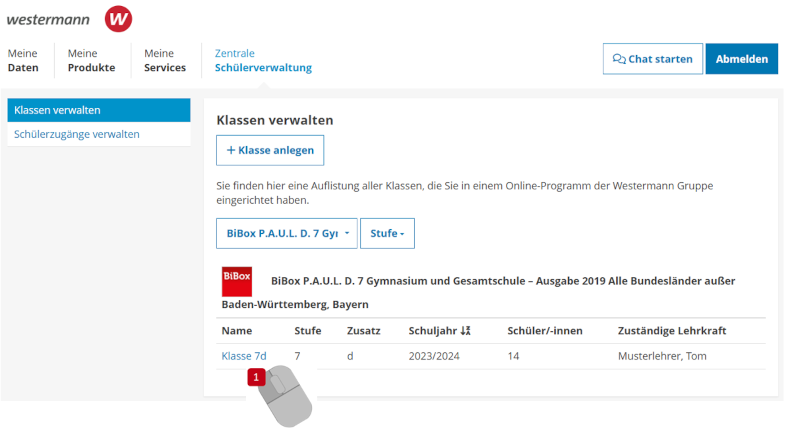Click the westermann wordmark text logo
The image size is (800, 432).
(x=48, y=20)
